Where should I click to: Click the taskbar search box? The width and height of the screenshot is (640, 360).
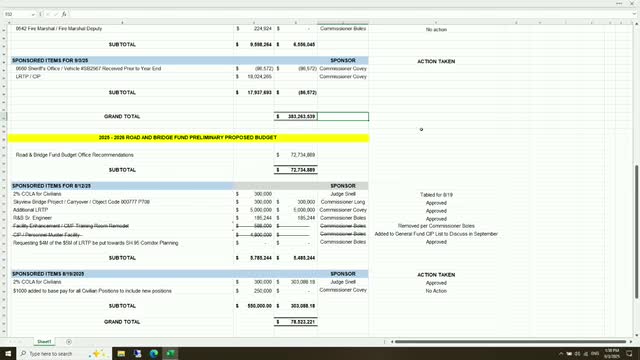51,353
